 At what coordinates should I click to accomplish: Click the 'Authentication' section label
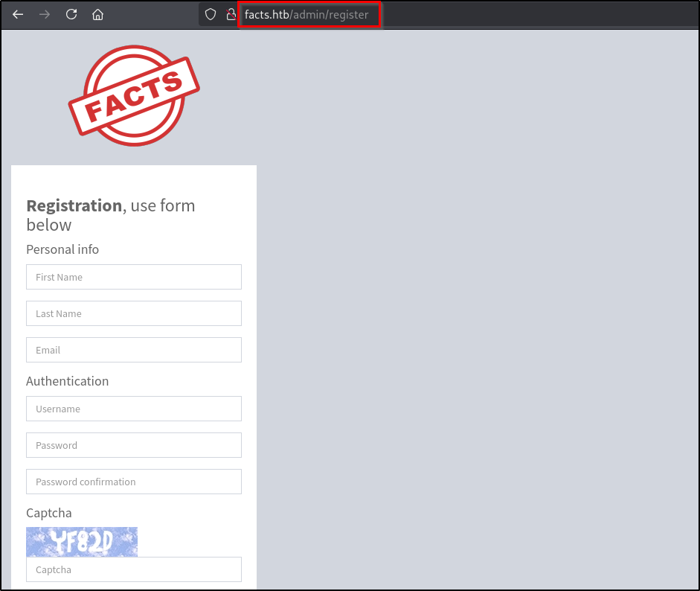(x=68, y=381)
